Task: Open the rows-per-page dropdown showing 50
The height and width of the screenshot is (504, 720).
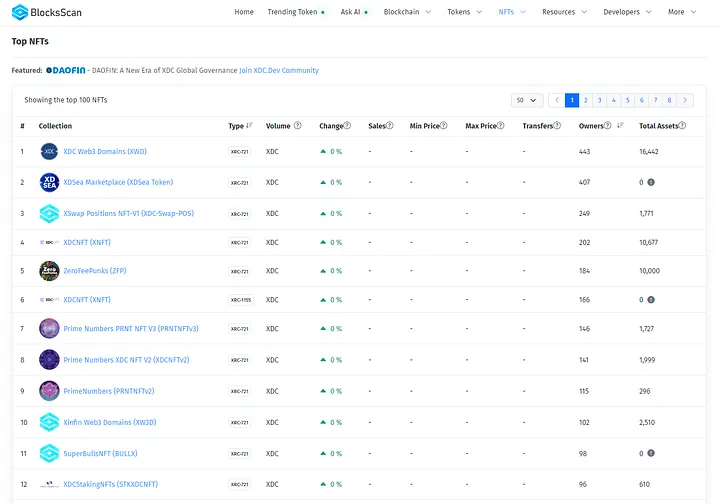Action: [526, 100]
